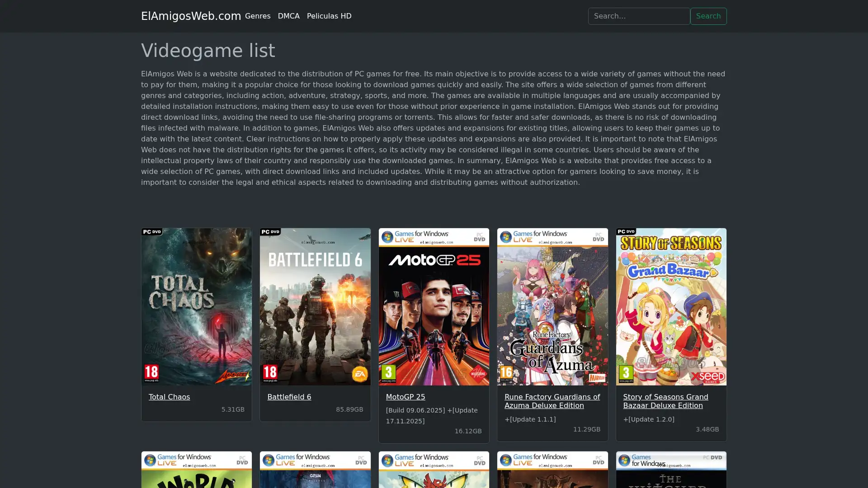The height and width of the screenshot is (488, 868).
Task: Click the Search button
Action: [708, 16]
